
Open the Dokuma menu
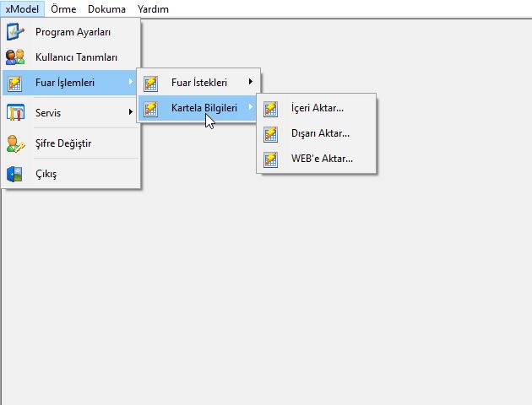[x=106, y=9]
